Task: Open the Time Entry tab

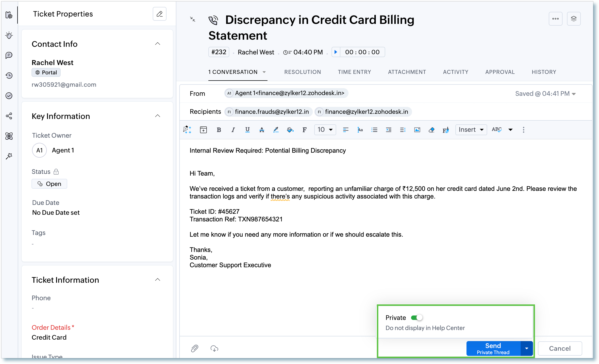Action: coord(354,72)
